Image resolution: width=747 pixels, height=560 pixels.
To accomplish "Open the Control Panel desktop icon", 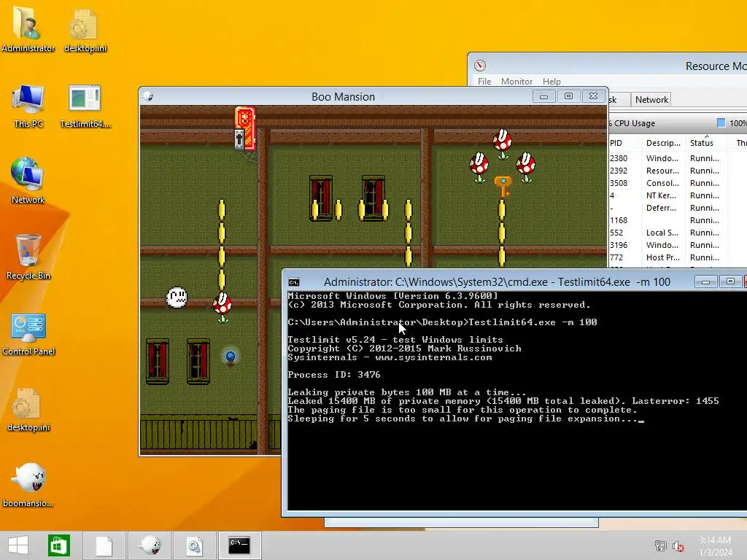I will (28, 333).
